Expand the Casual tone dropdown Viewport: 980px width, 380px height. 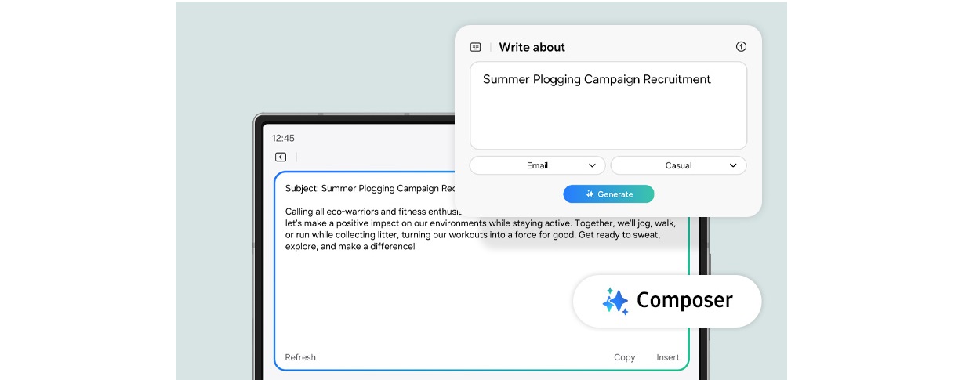pos(679,165)
